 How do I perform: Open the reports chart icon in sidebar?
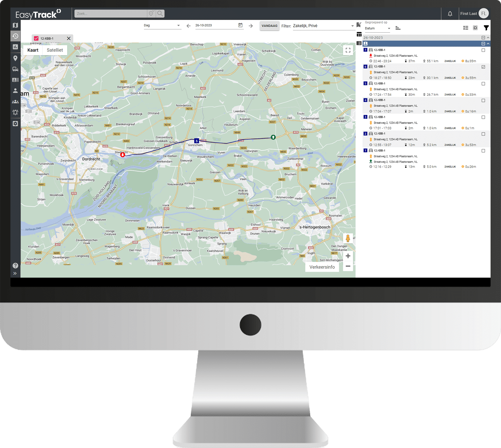click(x=15, y=47)
